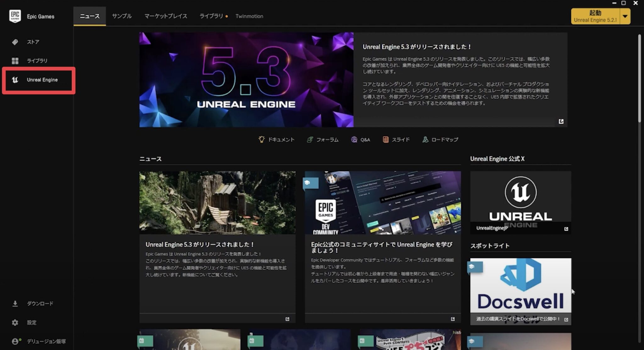644x350 pixels.
Task: Open the 設定 settings gear
Action: coord(15,323)
